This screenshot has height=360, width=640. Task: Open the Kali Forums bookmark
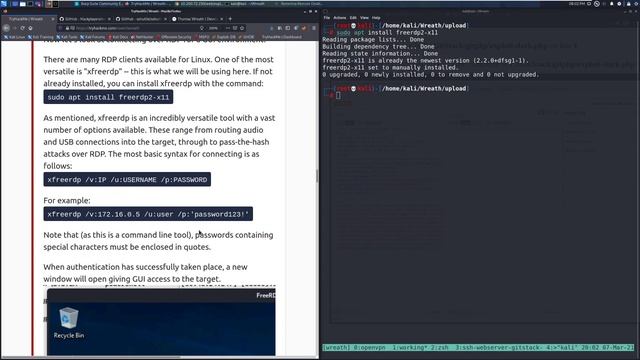coord(93,37)
